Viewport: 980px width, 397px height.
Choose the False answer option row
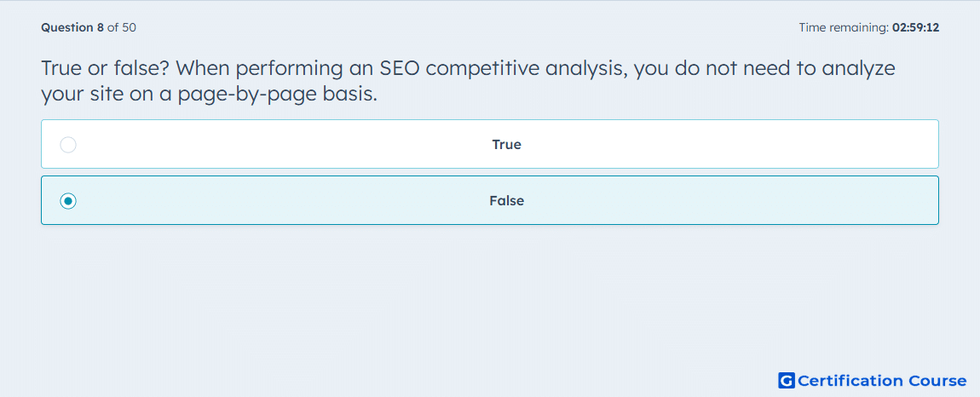489,200
